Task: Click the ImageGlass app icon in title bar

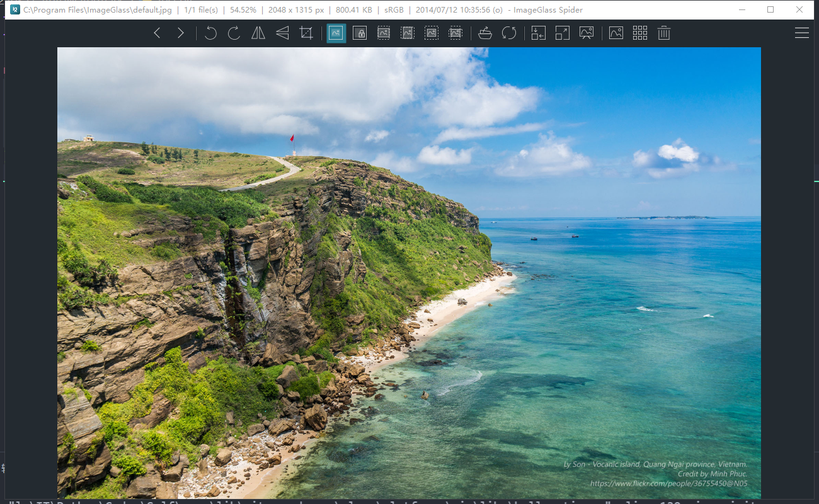Action: coord(14,9)
